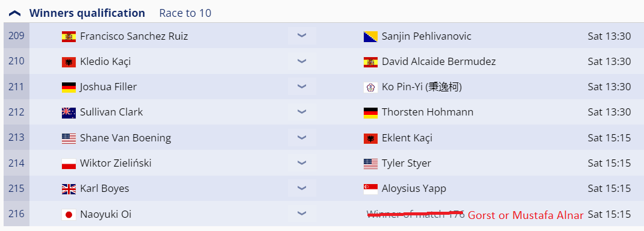Open match 214 chevron dropdown
Screen dimensions: 644x231
pyautogui.click(x=302, y=163)
